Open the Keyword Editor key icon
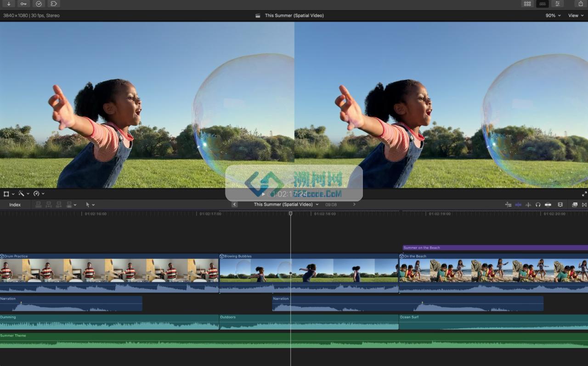The height and width of the screenshot is (366, 588). click(x=23, y=4)
